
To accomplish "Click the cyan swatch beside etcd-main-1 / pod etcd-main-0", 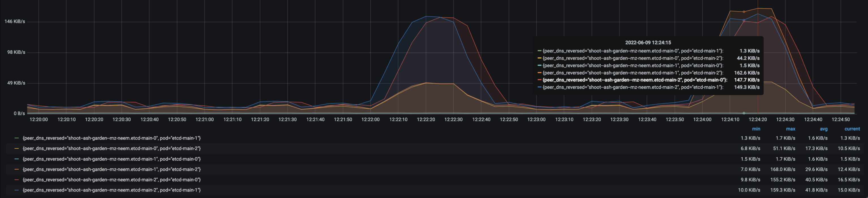I will coord(16,159).
